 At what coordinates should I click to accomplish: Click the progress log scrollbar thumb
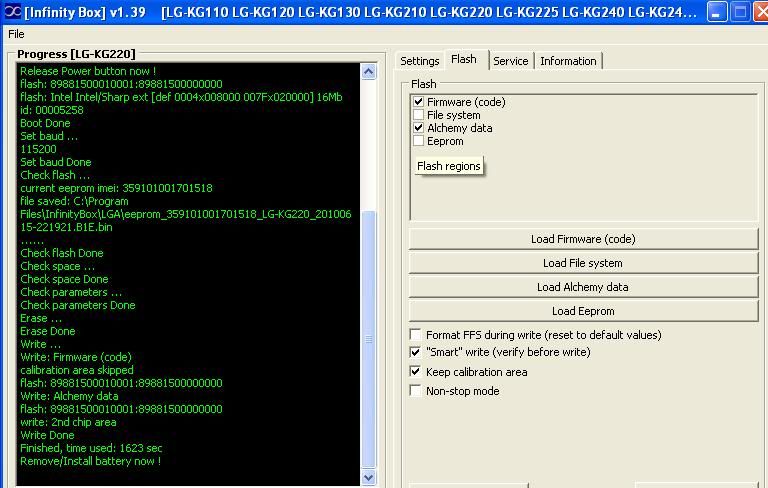tap(369, 339)
